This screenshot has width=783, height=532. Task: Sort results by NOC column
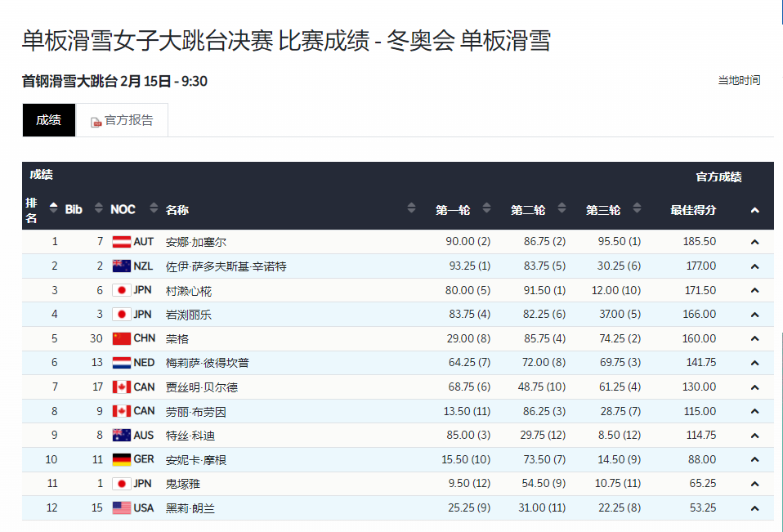coord(148,209)
